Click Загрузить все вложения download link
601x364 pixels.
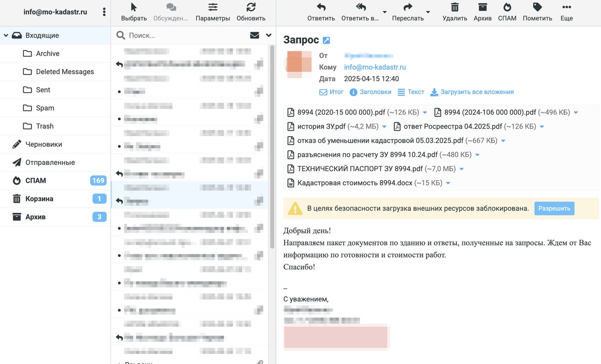coord(472,92)
